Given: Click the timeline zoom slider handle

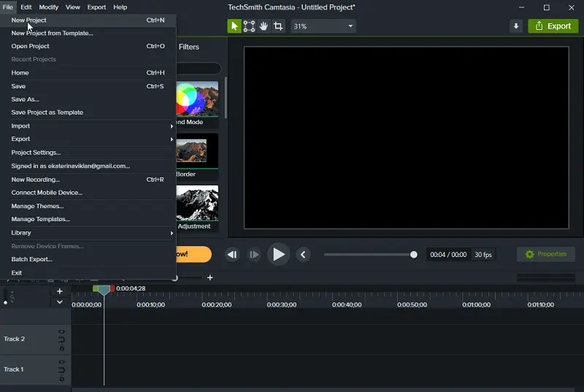Looking at the screenshot, I should [x=174, y=278].
